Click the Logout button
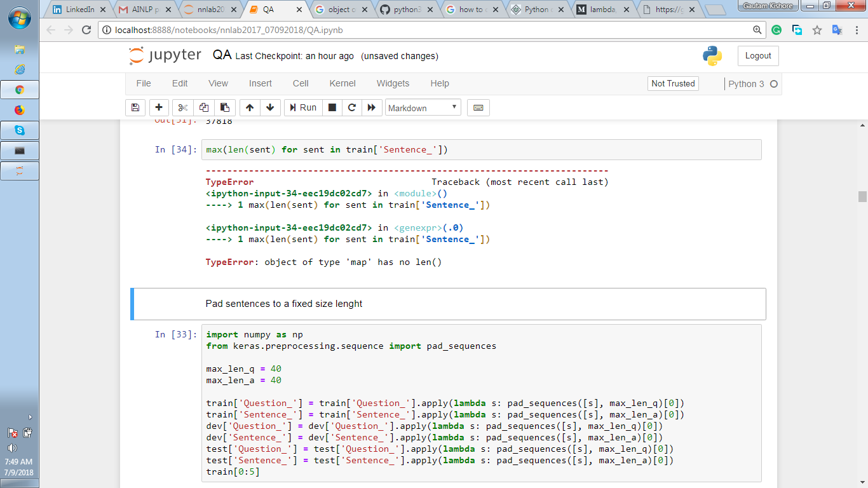 point(758,56)
